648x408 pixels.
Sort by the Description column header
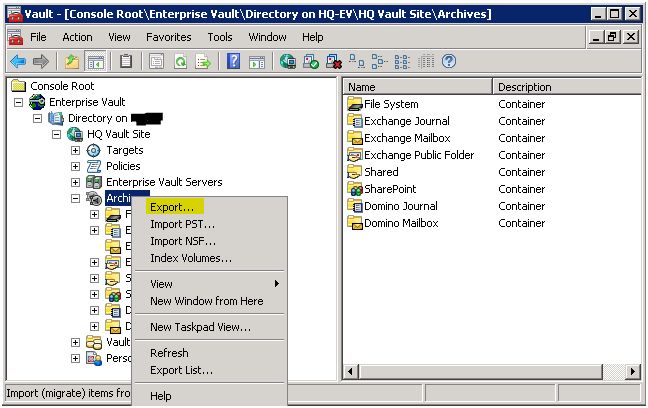567,87
